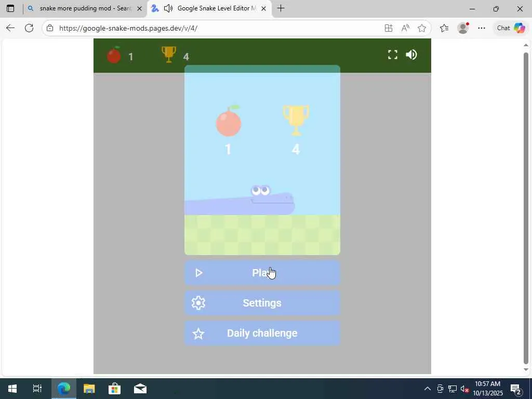Open Microsoft Edge from the taskbar
The width and height of the screenshot is (532, 399).
(64, 389)
